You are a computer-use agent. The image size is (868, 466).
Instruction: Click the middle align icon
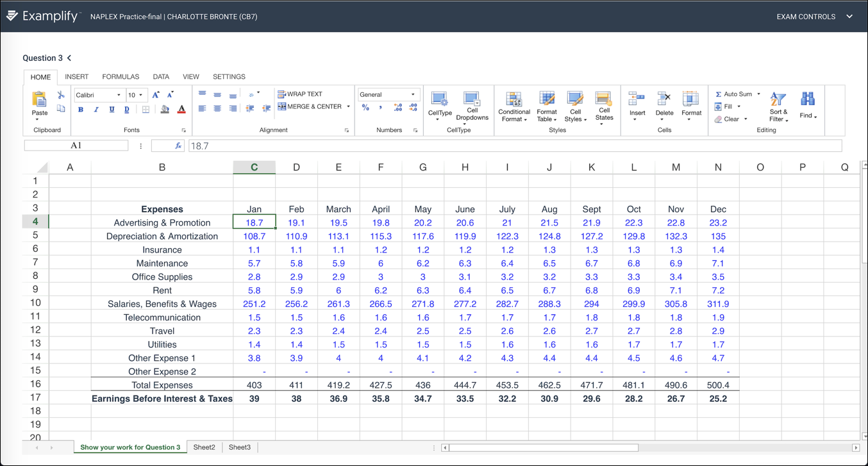click(217, 94)
